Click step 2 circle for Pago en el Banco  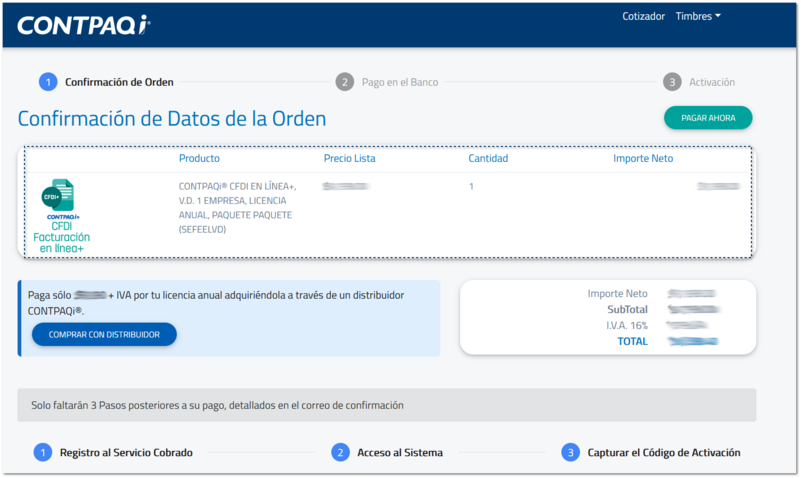point(344,82)
